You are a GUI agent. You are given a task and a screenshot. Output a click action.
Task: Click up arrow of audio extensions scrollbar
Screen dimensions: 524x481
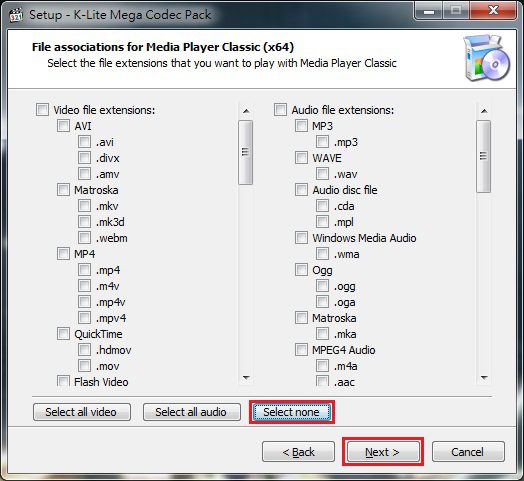pos(484,111)
